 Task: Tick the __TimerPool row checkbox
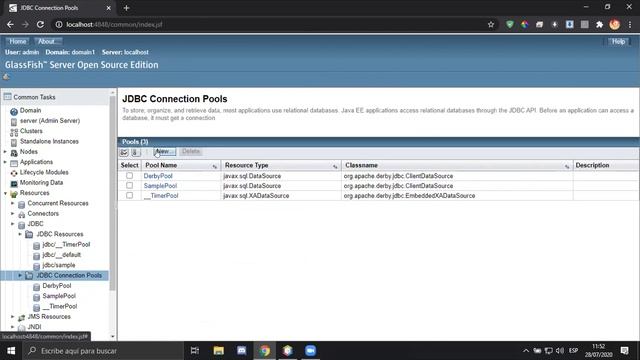coord(129,195)
